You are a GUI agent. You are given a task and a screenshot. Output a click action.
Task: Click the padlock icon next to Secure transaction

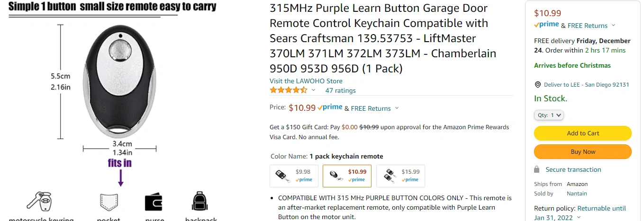(x=537, y=169)
